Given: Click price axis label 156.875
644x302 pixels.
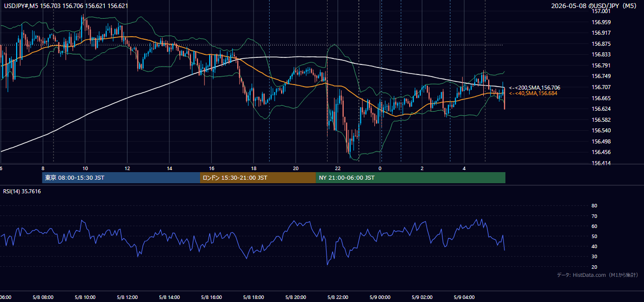Looking at the screenshot, I should point(602,44).
